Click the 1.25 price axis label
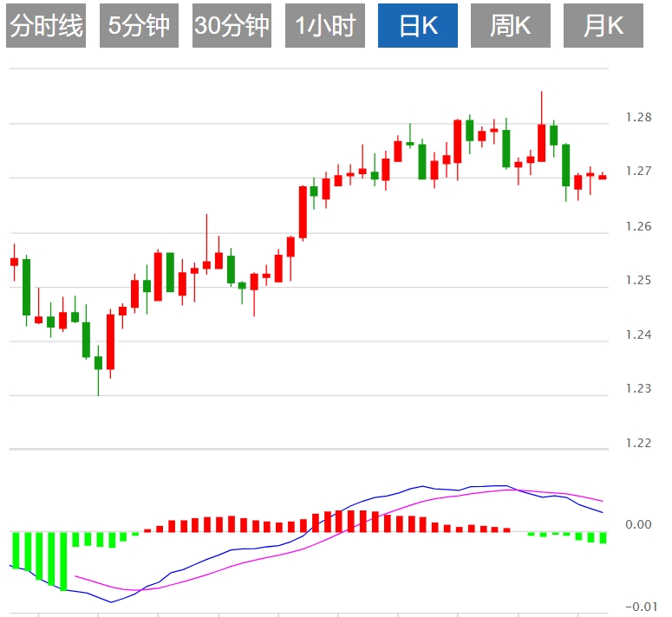Screen dimensions: 672x617 (637, 280)
